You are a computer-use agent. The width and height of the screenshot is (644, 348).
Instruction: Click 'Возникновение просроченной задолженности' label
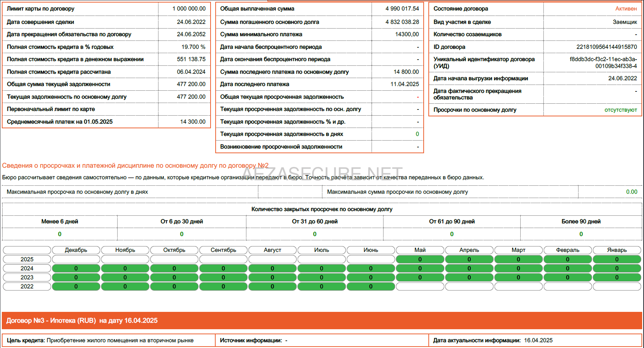[x=281, y=147]
